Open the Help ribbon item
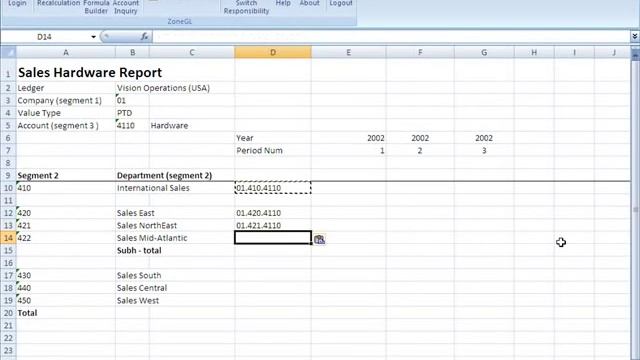640x360 pixels. (x=283, y=3)
